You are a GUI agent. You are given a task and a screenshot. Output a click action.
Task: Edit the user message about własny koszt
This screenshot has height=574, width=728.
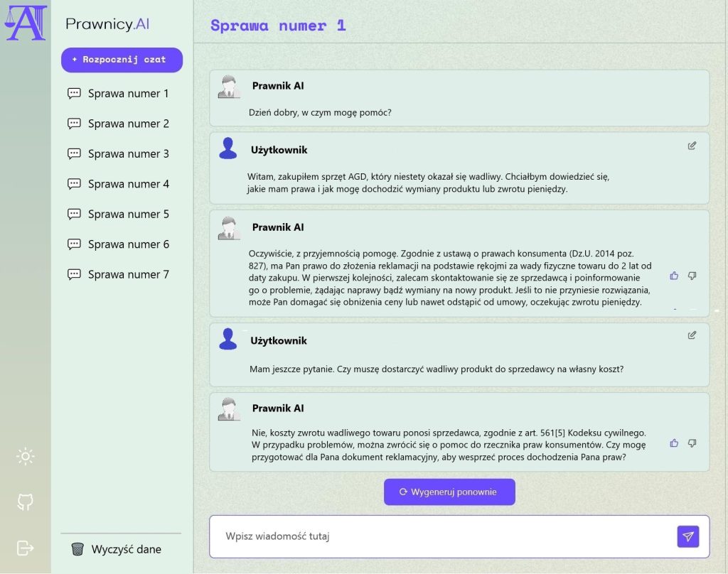coord(692,335)
